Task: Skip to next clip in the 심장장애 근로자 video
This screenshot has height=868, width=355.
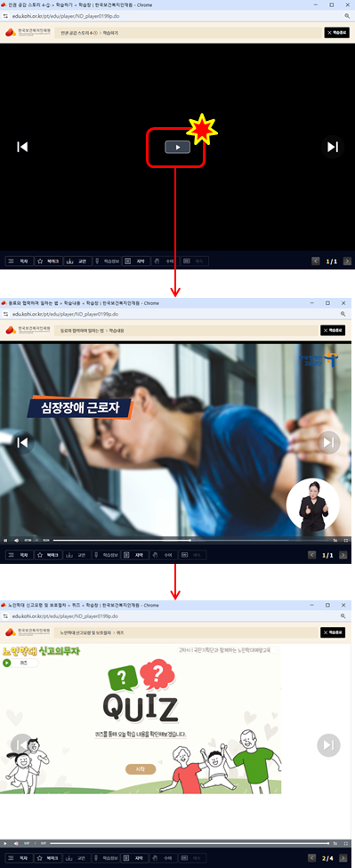Action: (329, 442)
